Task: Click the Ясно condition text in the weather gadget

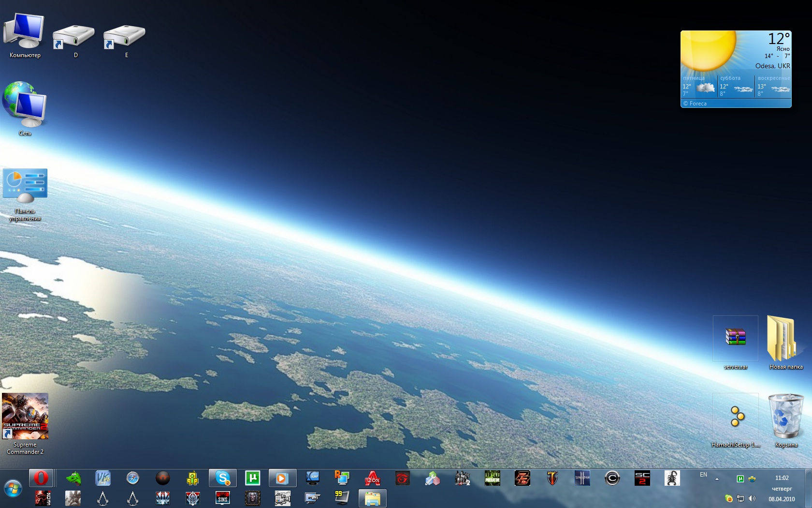Action: pyautogui.click(x=783, y=49)
